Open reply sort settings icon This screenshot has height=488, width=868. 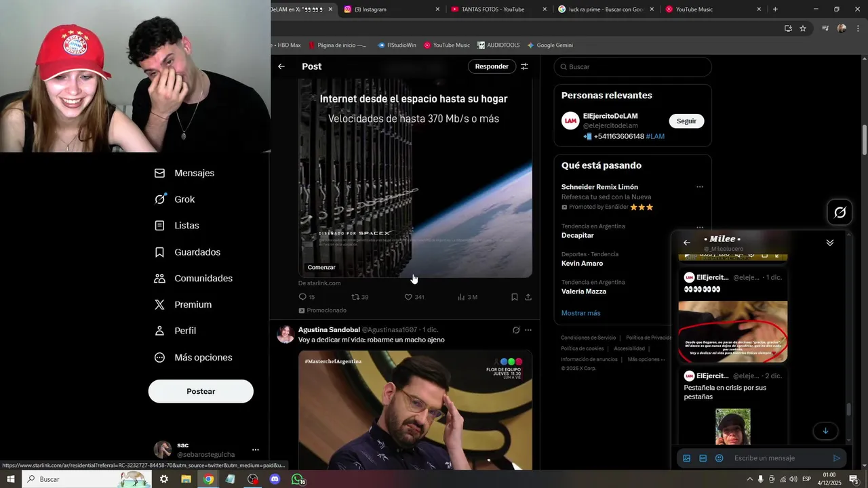tap(524, 66)
